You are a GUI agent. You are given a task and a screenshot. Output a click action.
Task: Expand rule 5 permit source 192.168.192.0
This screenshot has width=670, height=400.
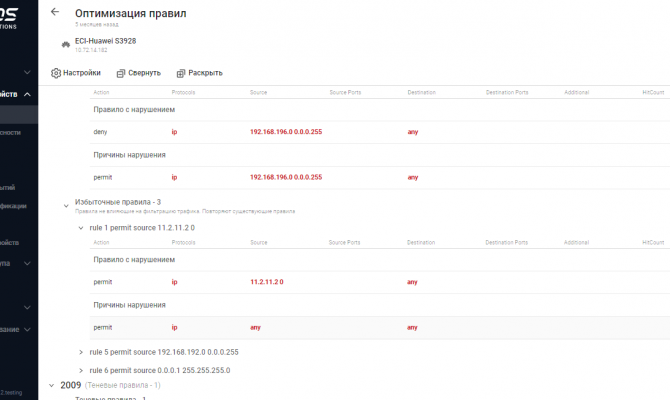(x=80, y=352)
